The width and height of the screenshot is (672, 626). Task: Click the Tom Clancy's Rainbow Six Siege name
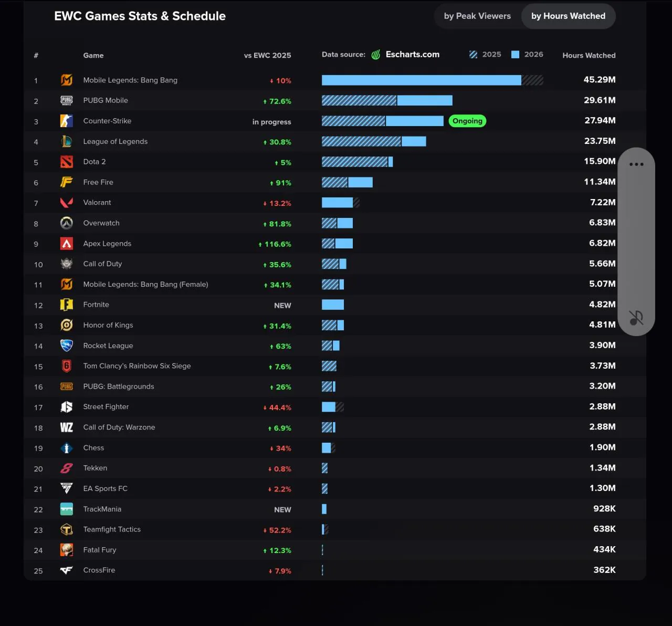point(137,366)
